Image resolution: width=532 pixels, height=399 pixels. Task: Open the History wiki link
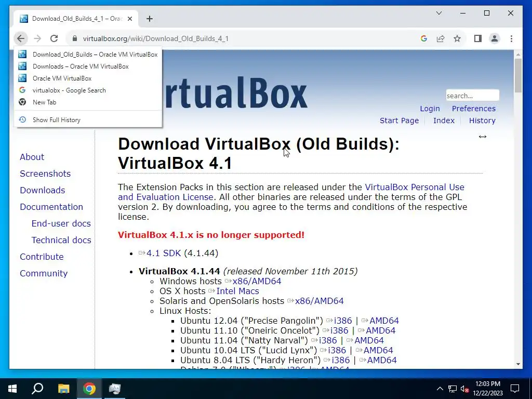point(482,121)
